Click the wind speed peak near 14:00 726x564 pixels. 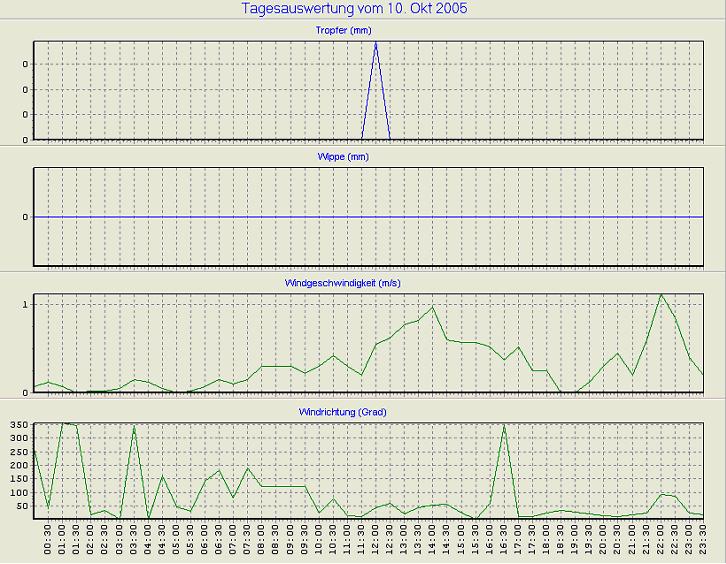[x=433, y=307]
